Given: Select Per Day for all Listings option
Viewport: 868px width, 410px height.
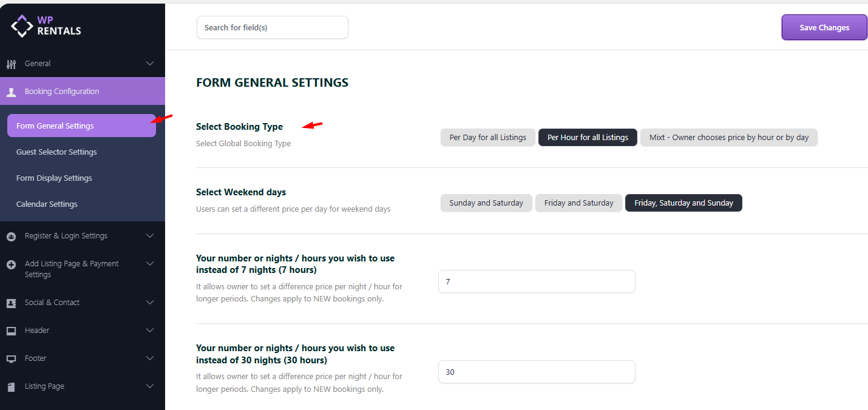Looking at the screenshot, I should tap(487, 138).
